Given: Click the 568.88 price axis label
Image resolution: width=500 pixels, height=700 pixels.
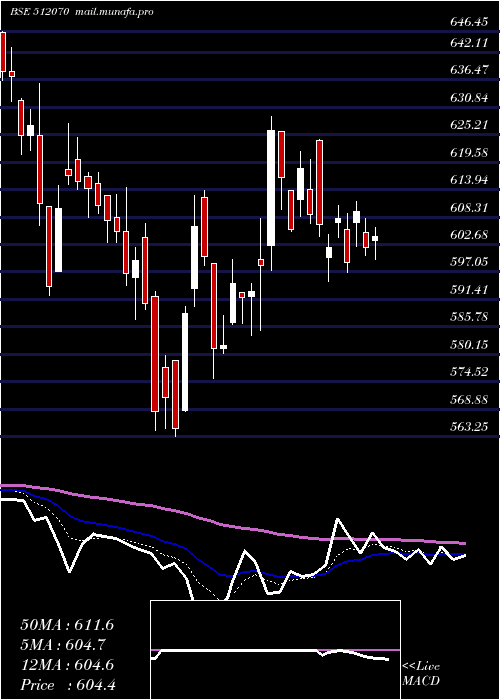Looking at the screenshot, I should click(x=468, y=400).
